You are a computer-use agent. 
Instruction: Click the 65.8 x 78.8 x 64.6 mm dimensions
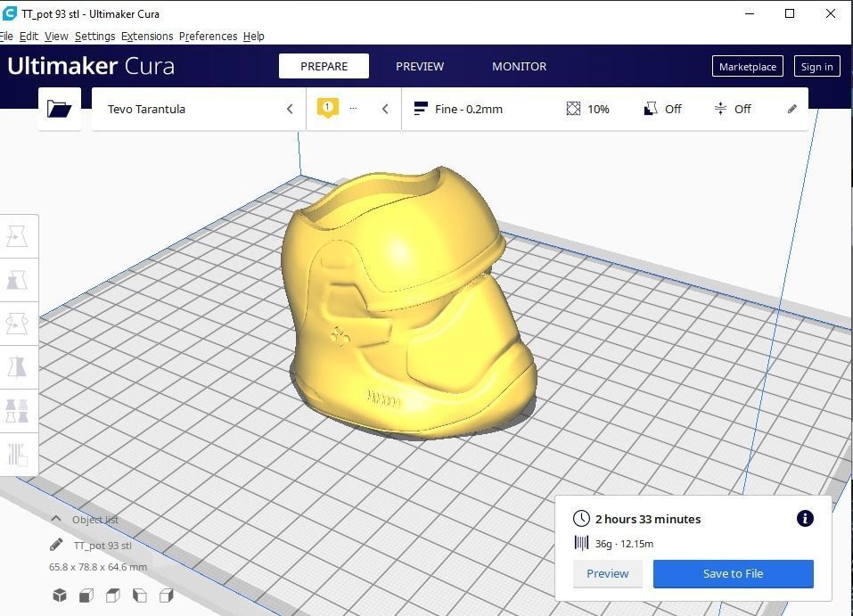point(98,567)
